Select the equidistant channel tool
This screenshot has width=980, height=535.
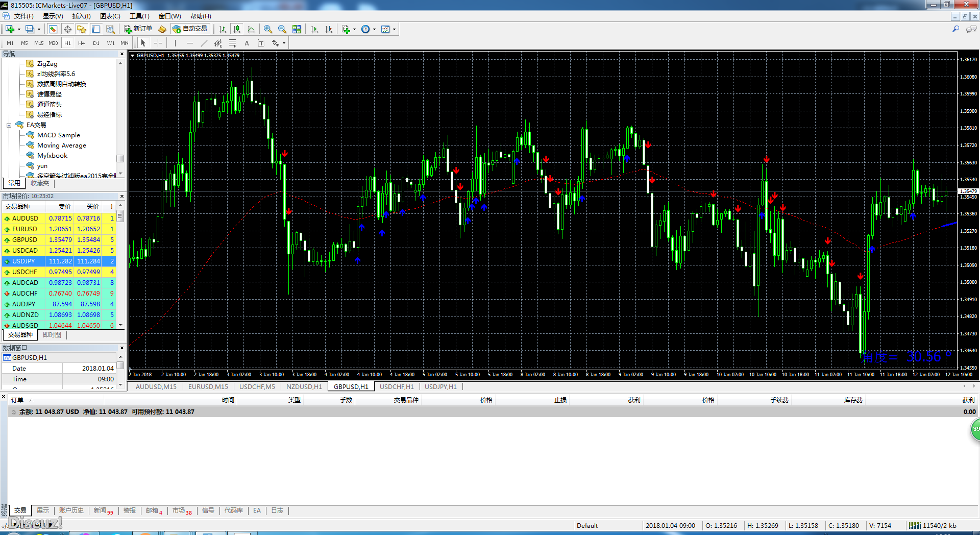218,43
